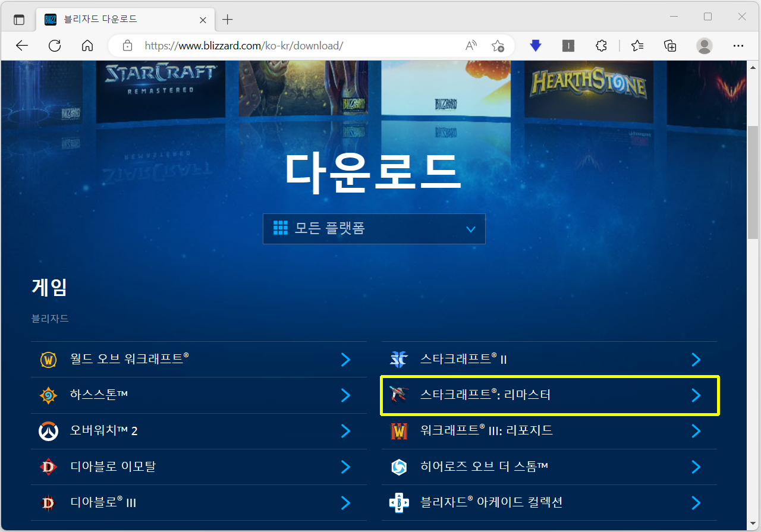
Task: Expand the 히어로즈 오브 더 스톰 row chevron
Action: (x=696, y=467)
